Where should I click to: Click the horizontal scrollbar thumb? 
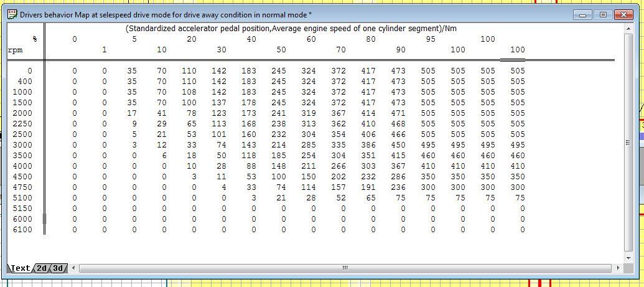(x=344, y=268)
